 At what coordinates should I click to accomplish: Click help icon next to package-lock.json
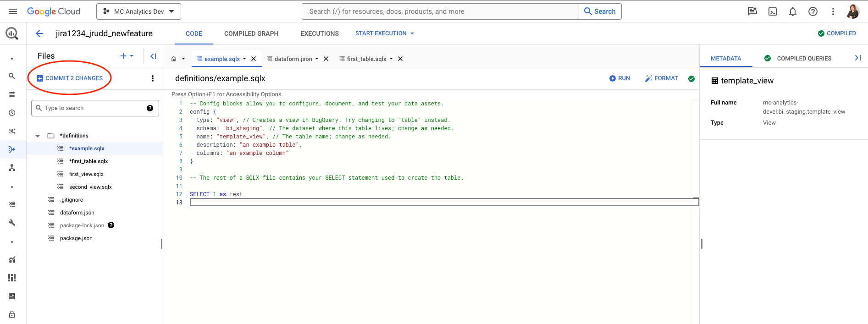coord(111,225)
